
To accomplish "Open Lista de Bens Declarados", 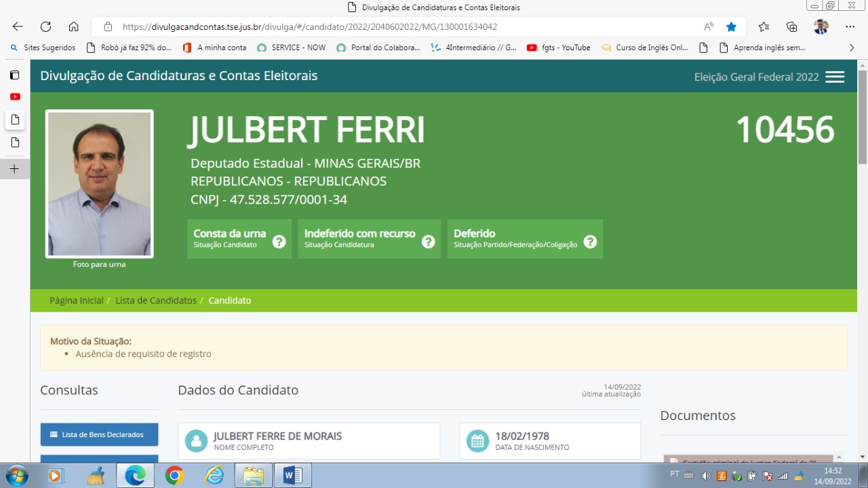I will tap(99, 434).
